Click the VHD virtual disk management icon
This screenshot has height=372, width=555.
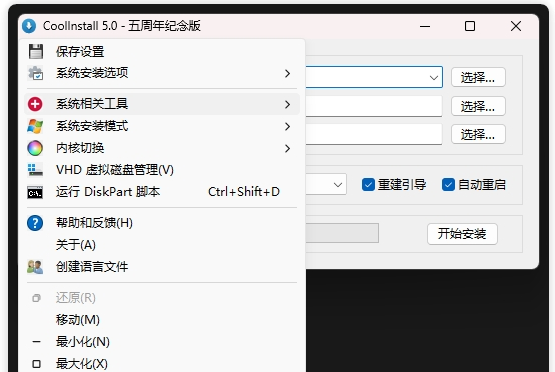click(35, 170)
